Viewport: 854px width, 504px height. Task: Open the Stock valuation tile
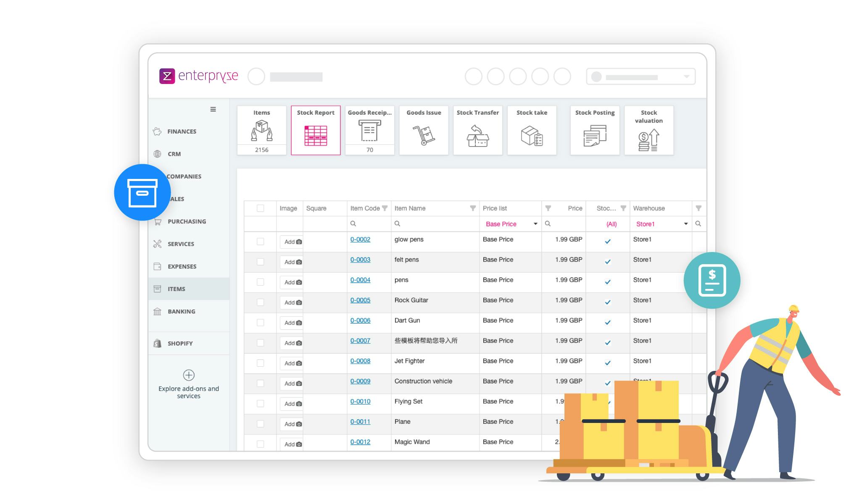648,130
